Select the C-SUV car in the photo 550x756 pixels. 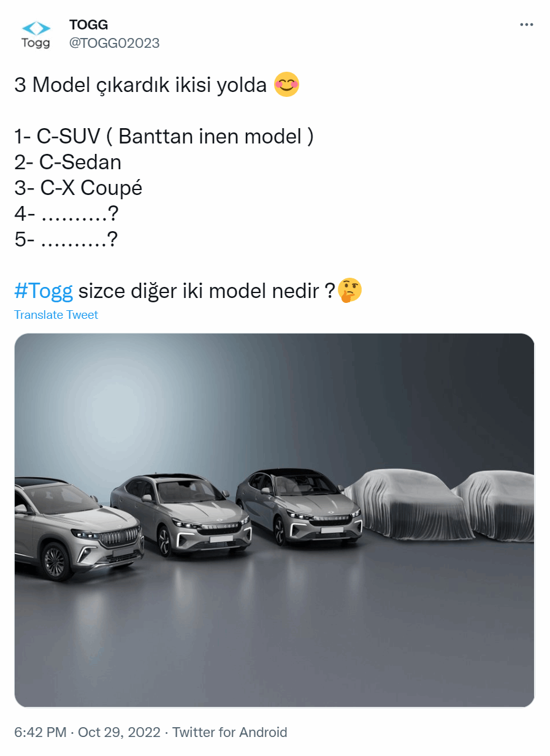[77, 529]
